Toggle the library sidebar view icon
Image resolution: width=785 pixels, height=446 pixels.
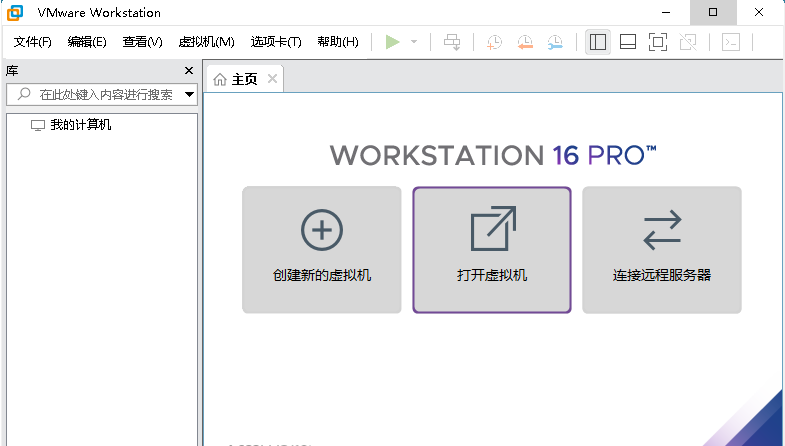(x=598, y=42)
